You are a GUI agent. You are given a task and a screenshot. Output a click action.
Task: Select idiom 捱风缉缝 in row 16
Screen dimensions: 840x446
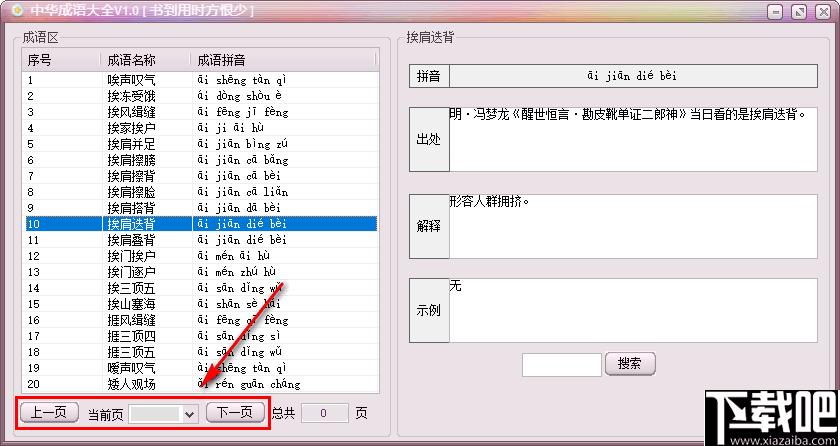coord(131,320)
